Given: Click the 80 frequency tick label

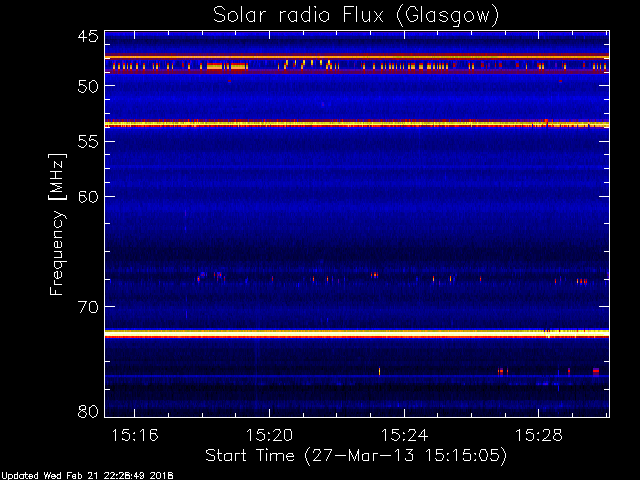Looking at the screenshot, I should (x=88, y=411).
